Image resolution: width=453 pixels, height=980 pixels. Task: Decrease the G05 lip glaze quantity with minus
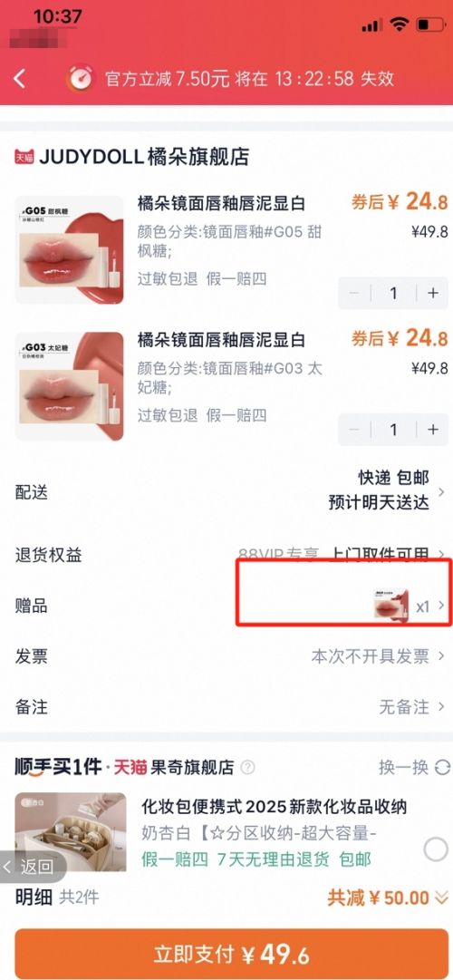(x=354, y=293)
